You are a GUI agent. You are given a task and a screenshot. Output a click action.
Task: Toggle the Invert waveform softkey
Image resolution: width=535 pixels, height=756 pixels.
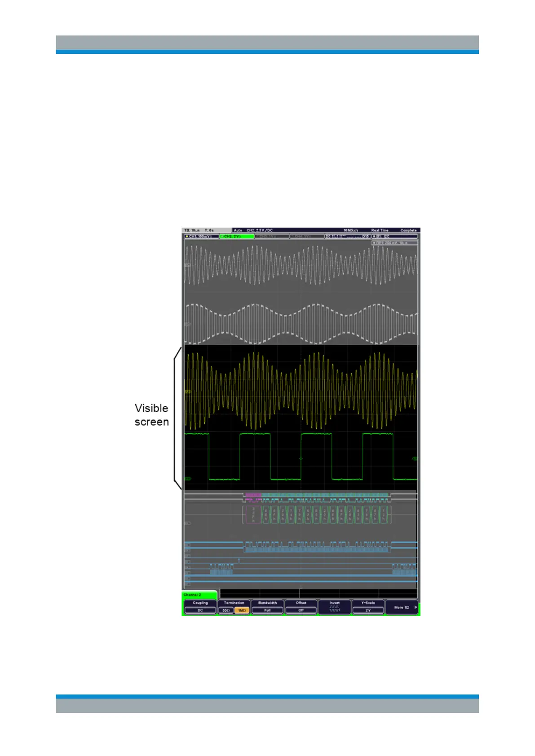[335, 607]
